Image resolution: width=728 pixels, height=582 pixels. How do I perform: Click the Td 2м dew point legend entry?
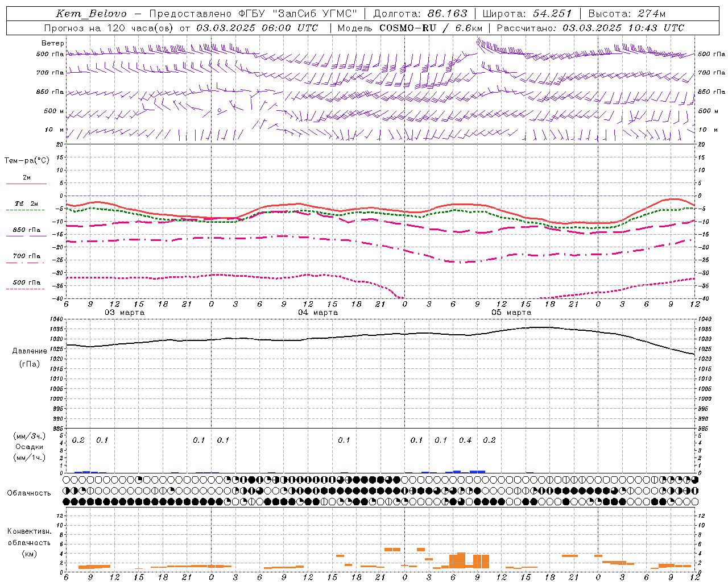(26, 203)
